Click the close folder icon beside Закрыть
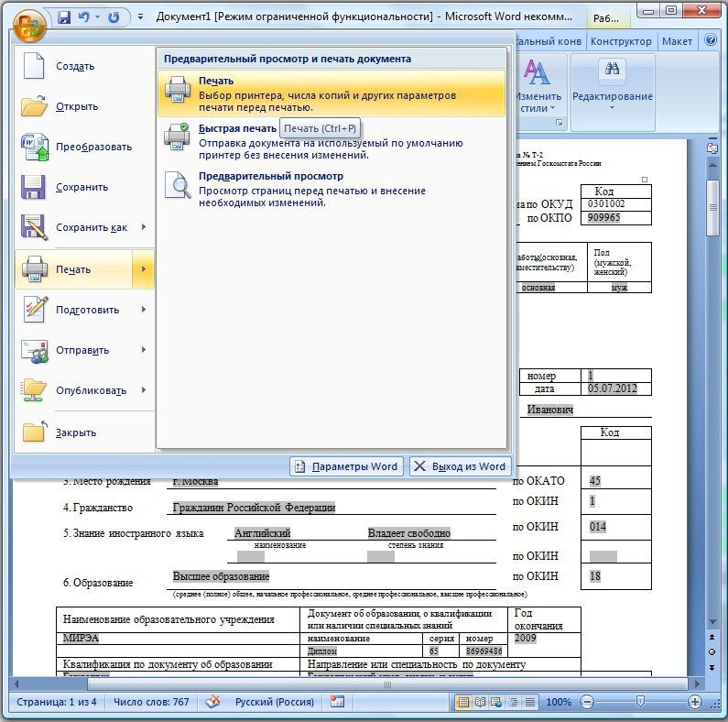This screenshot has width=728, height=722. tap(35, 432)
